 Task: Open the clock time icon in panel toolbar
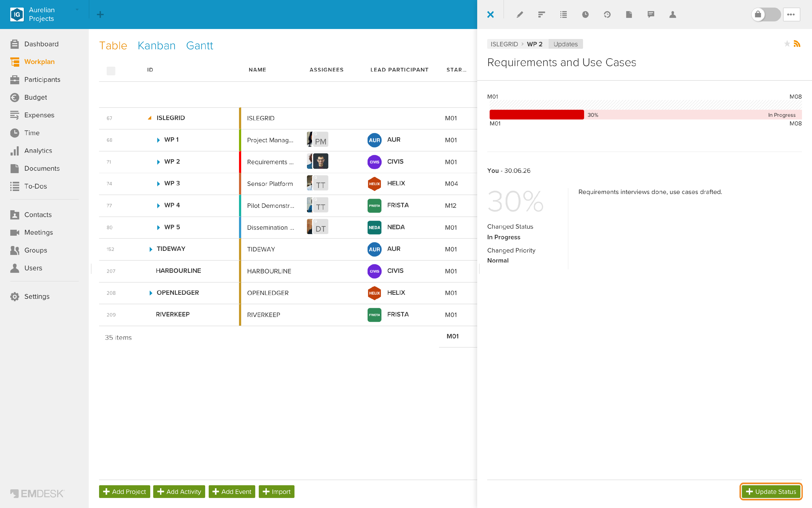(x=585, y=14)
